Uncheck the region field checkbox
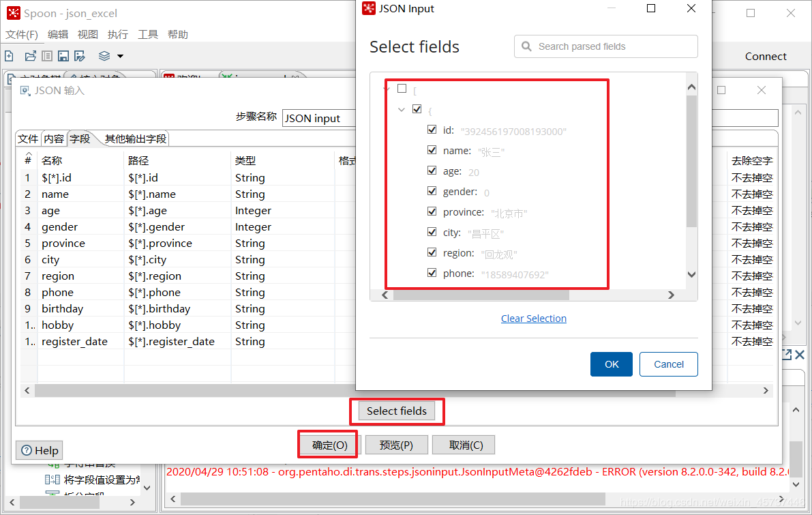 (x=432, y=252)
